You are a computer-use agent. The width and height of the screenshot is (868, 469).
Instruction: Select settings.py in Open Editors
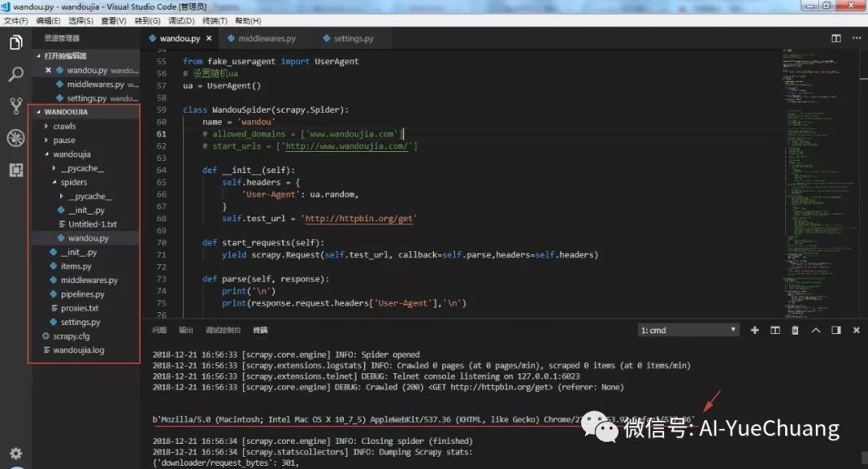pos(86,98)
